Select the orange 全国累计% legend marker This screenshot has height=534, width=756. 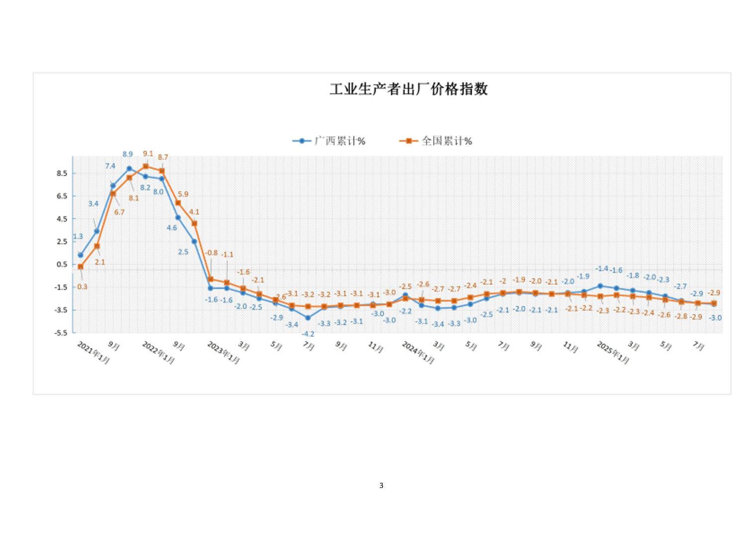408,141
